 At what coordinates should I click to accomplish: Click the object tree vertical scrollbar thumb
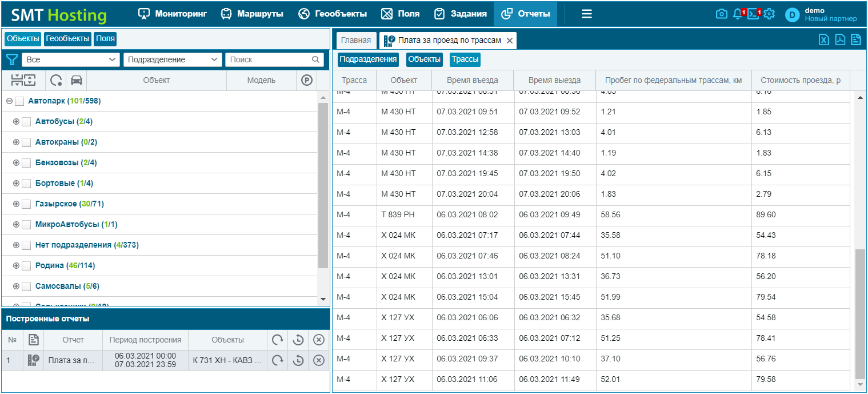pyautogui.click(x=323, y=185)
